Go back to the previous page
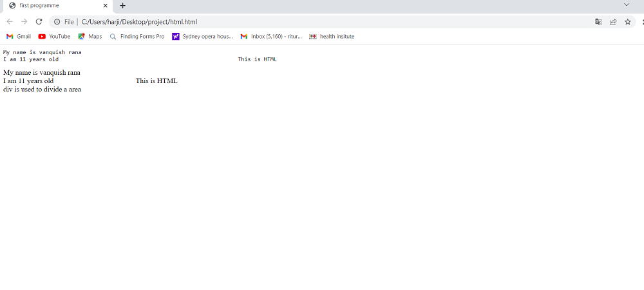644x290 pixels. 10,21
